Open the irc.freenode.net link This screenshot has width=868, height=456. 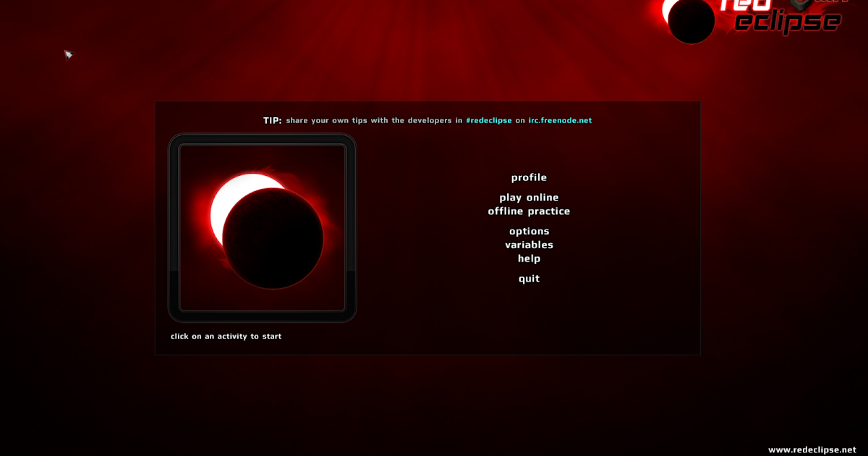pos(558,120)
